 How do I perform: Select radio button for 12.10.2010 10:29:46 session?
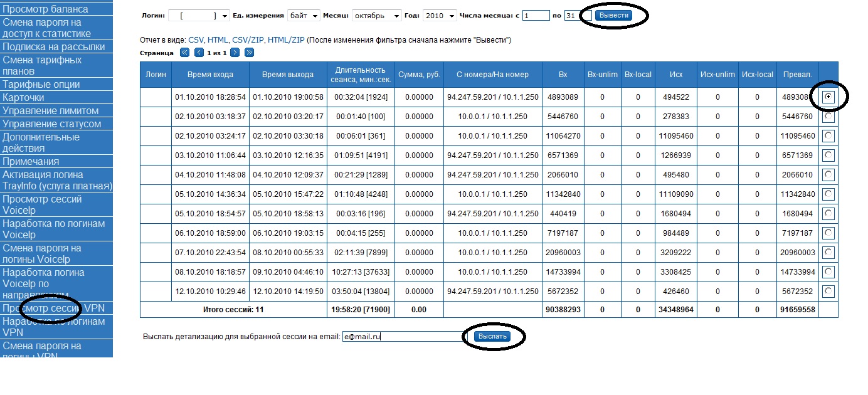(828, 292)
